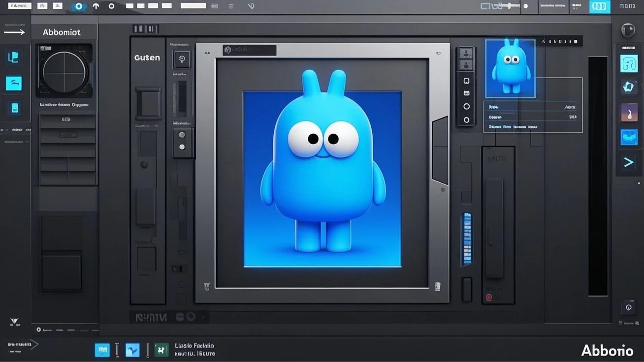
Task: Select the top radio button beside the canvas frame
Action: point(466,106)
